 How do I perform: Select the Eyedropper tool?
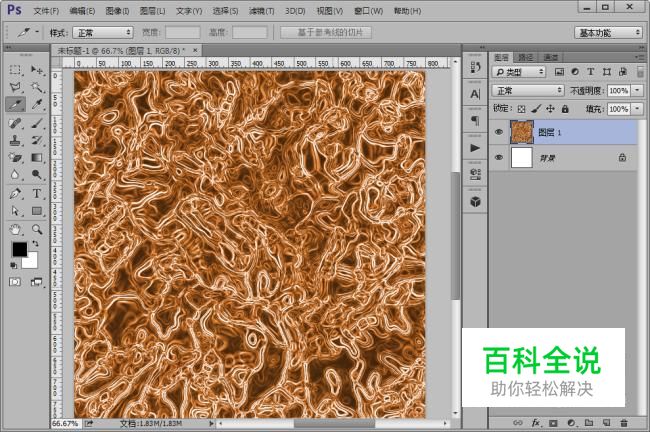[37, 104]
